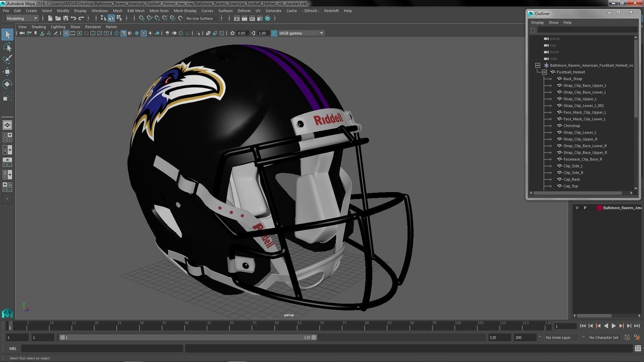Click the red layer color swatch
Viewport: 644px width, 362px height.
(x=599, y=208)
